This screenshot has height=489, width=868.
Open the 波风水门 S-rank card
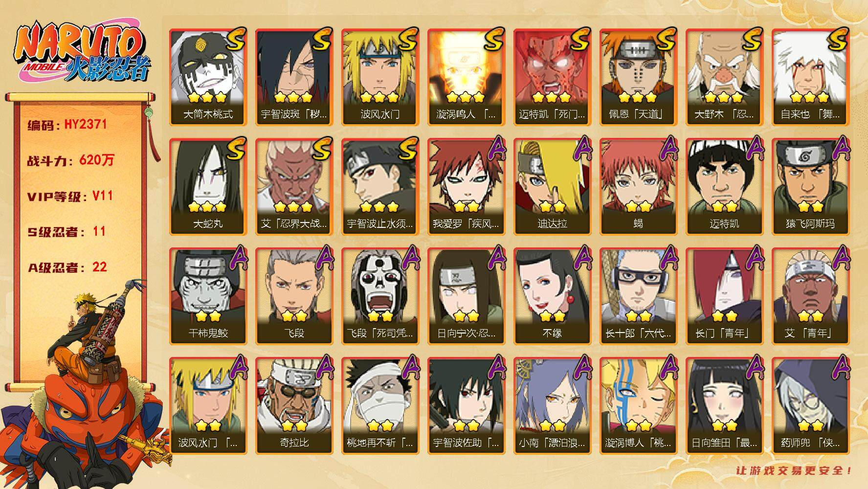coord(380,77)
